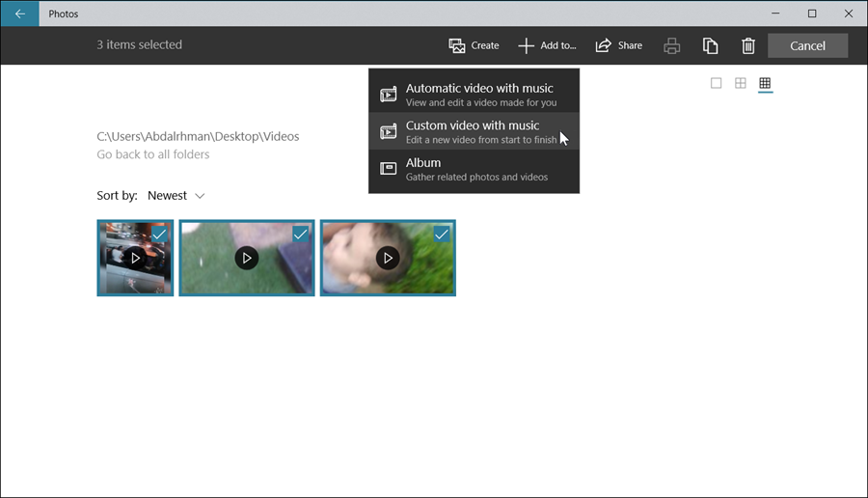Minimize the Photos window
The width and height of the screenshot is (868, 498).
[775, 14]
